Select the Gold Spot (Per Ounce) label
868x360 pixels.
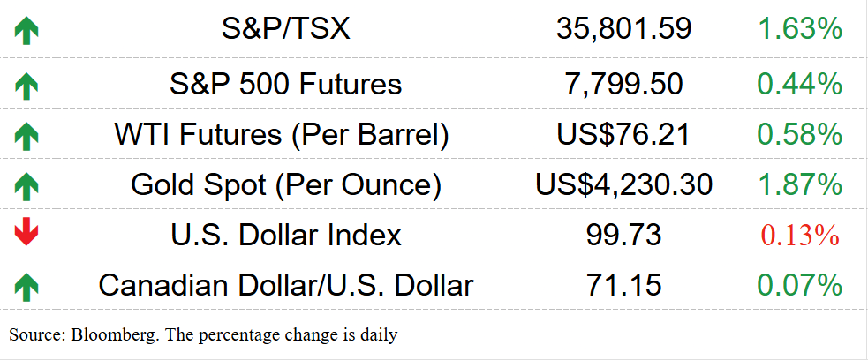(x=285, y=184)
